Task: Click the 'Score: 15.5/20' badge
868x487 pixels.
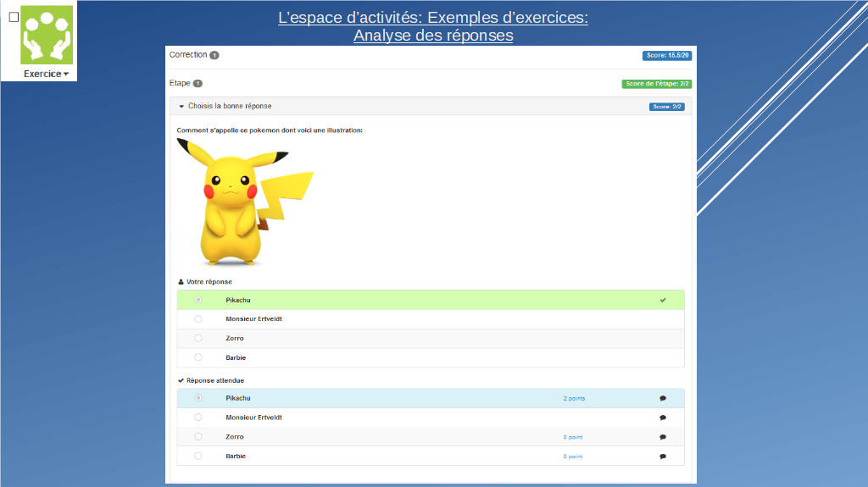Action: pyautogui.click(x=667, y=55)
